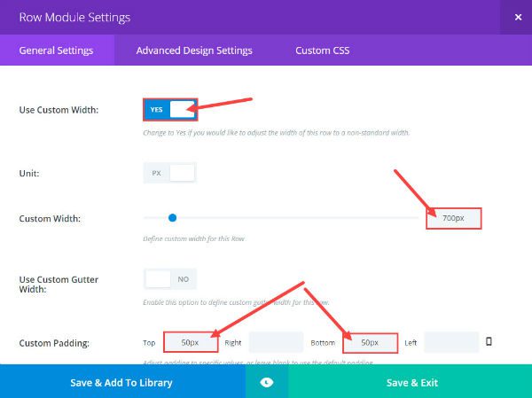Click the Use Custom Width label

click(x=59, y=110)
